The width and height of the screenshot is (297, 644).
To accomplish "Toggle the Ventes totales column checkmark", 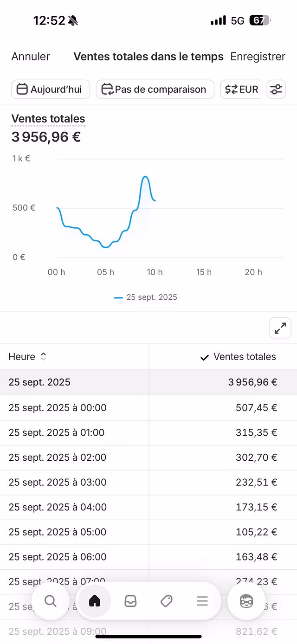I will pos(203,357).
